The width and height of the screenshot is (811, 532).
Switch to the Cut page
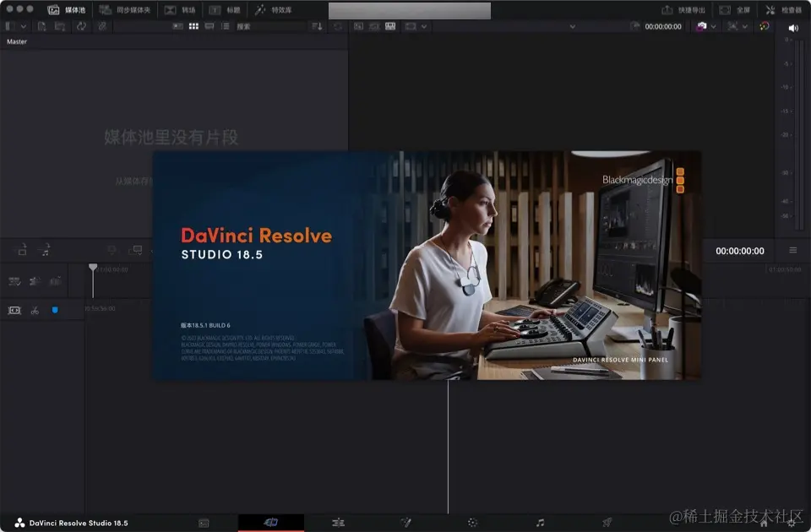[x=270, y=523]
